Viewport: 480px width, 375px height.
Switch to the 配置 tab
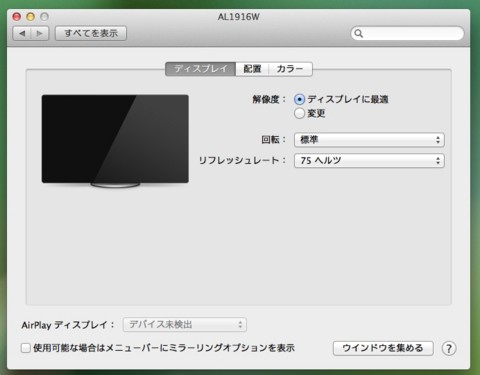(252, 69)
